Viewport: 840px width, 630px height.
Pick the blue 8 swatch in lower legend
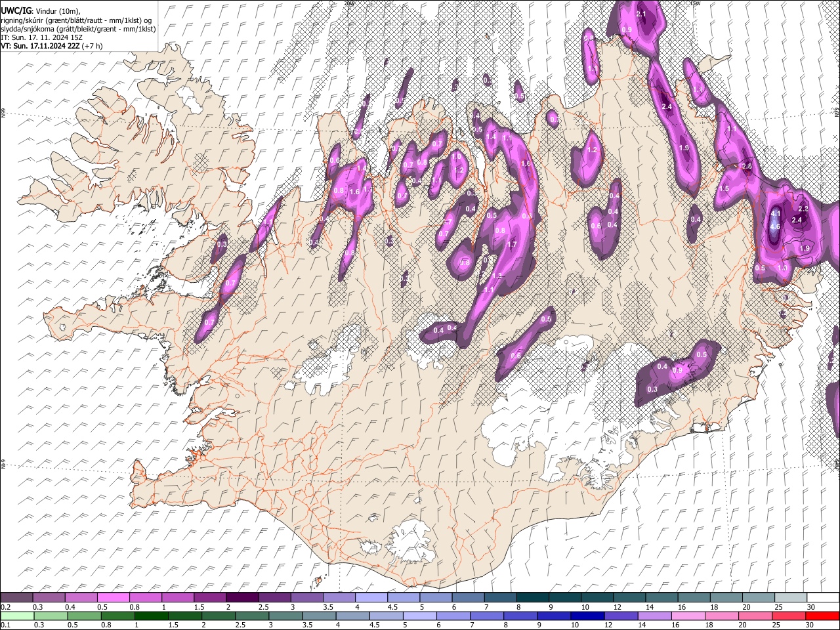pos(519,616)
